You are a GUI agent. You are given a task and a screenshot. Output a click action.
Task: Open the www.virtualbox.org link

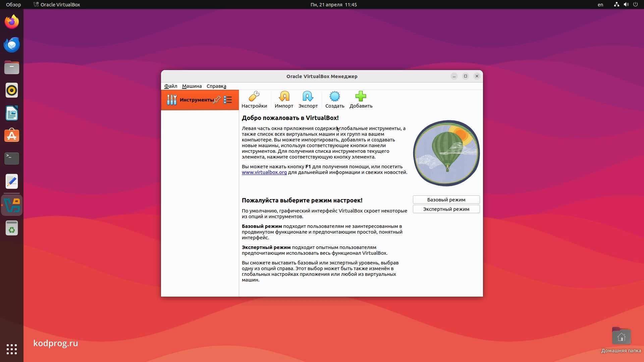[x=264, y=172]
